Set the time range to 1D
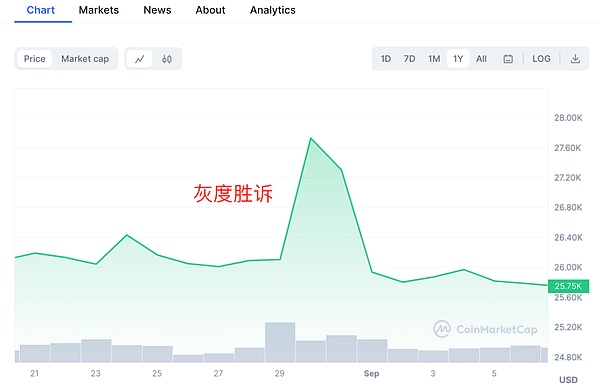The height and width of the screenshot is (386, 600). pyautogui.click(x=386, y=59)
